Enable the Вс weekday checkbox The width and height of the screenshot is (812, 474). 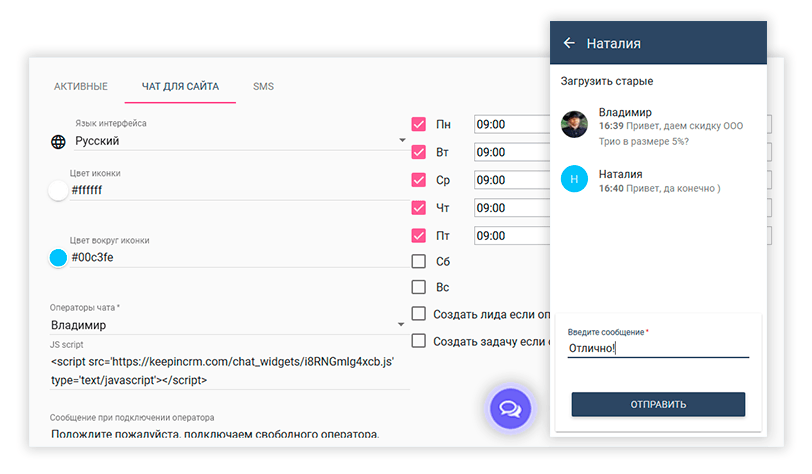coord(418,287)
